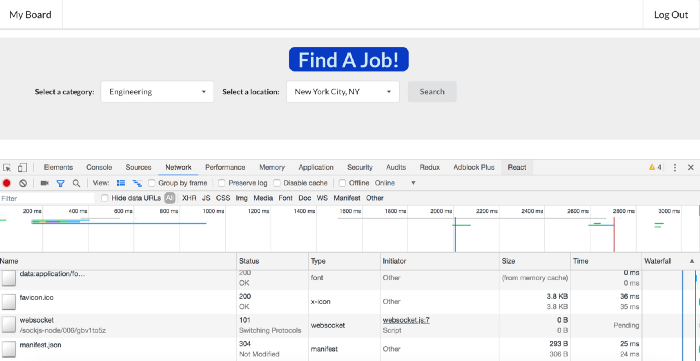
Task: Click capture screenshots camera icon
Action: (x=44, y=183)
